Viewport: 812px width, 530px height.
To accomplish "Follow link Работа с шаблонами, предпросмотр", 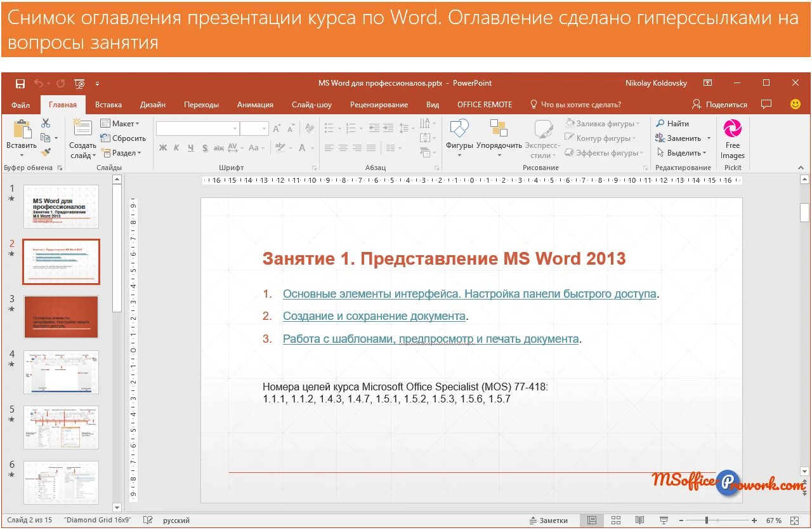I will coord(431,339).
